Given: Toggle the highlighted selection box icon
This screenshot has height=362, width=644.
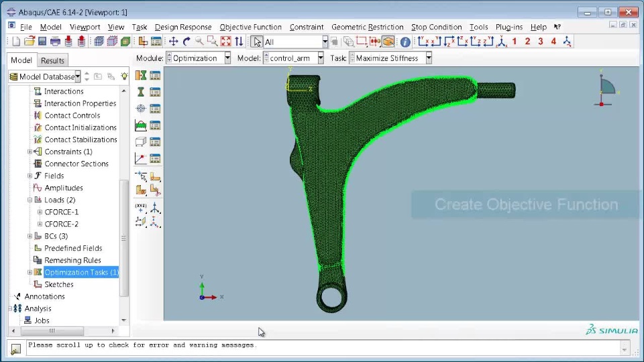Looking at the screenshot, I should point(388,42).
